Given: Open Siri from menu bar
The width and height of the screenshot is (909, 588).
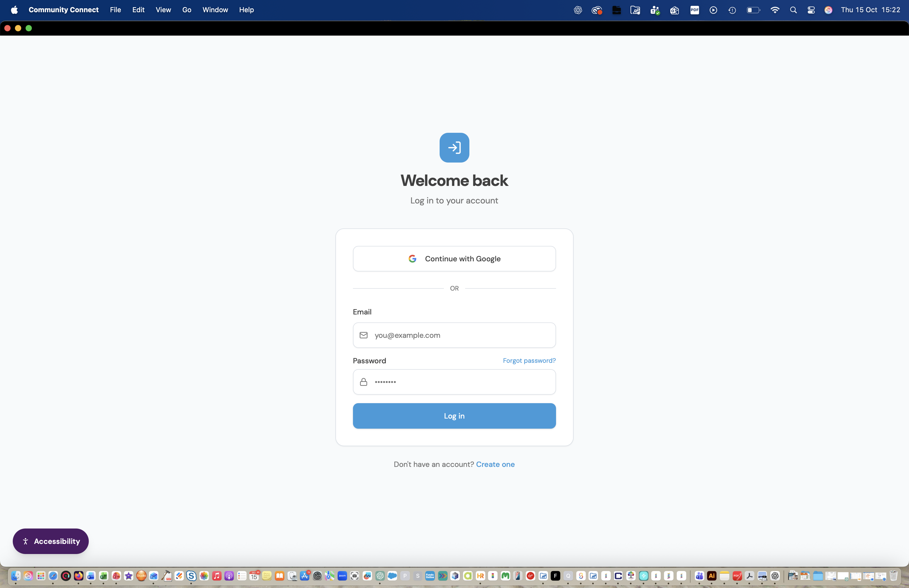Looking at the screenshot, I should pos(828,10).
